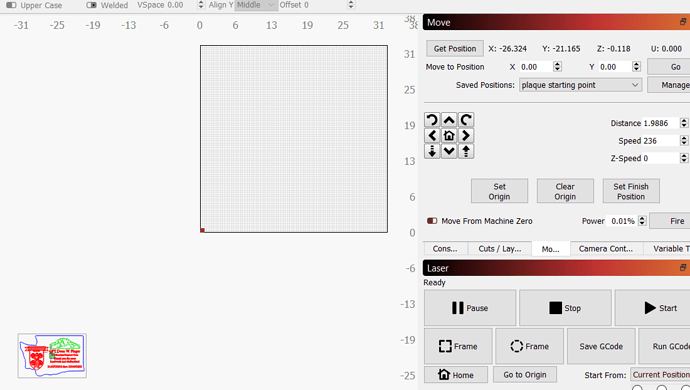Switch to the Camera Control tab

pyautogui.click(x=606, y=249)
